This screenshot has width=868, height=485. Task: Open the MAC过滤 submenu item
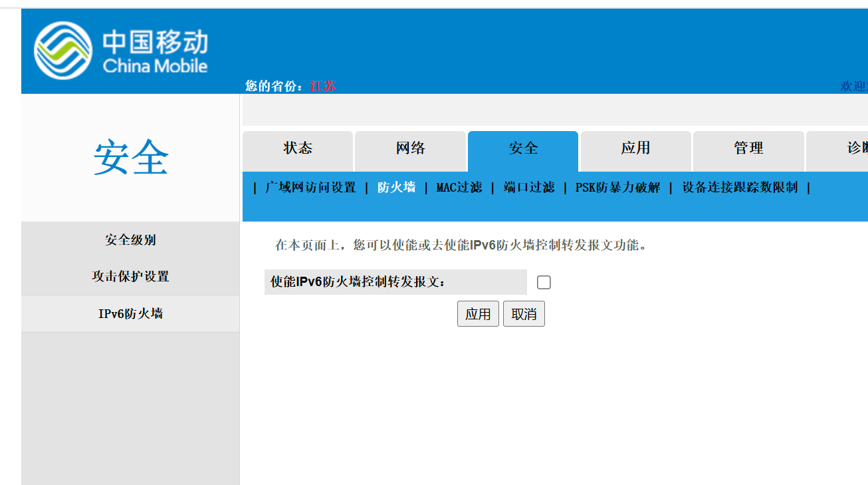[459, 188]
